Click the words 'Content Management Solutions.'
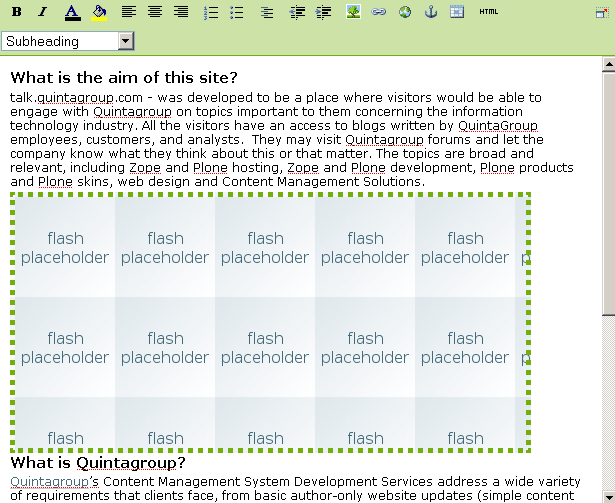Image resolution: width=615 pixels, height=503 pixels. (x=323, y=182)
